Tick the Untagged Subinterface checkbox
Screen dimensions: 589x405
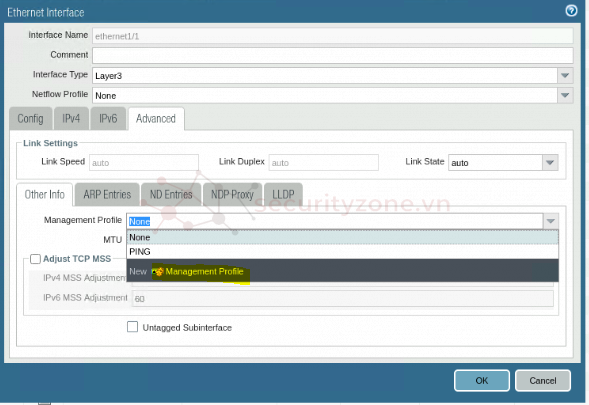pos(132,327)
